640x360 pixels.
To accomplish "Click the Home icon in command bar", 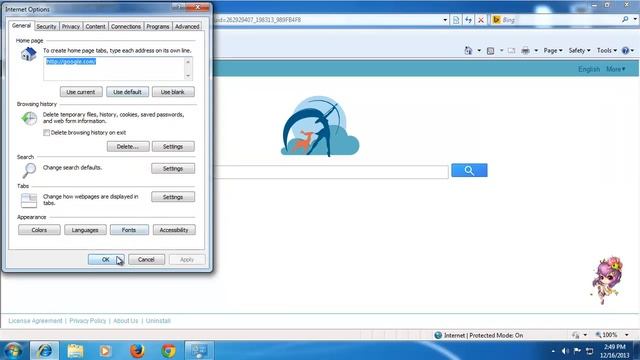I will point(468,51).
